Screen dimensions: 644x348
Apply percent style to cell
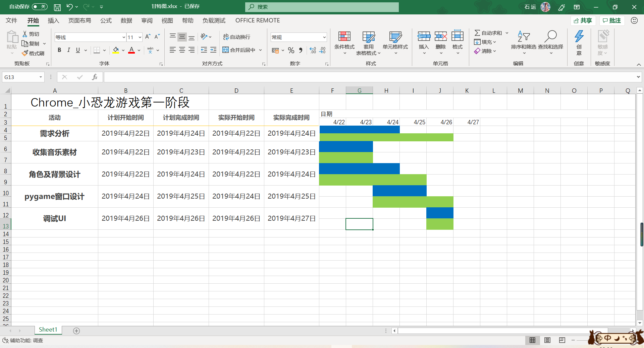[x=291, y=50]
